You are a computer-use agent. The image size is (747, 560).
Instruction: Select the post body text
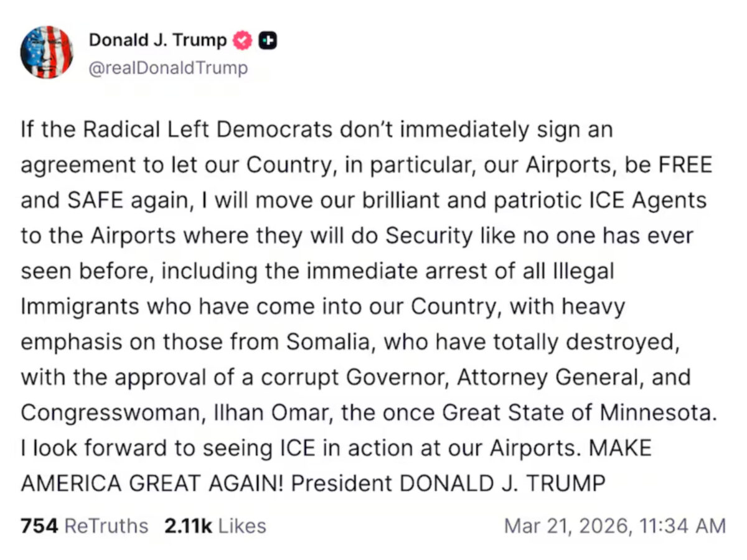tap(367, 305)
